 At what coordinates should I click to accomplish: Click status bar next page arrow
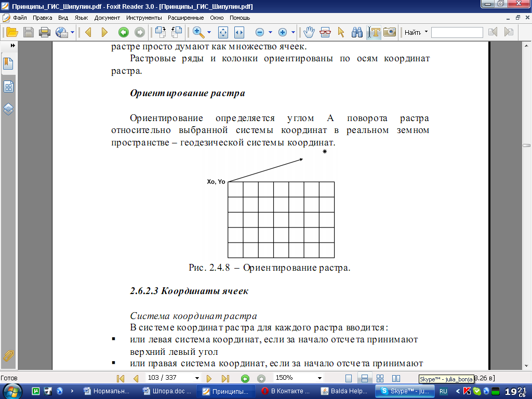[209, 378]
